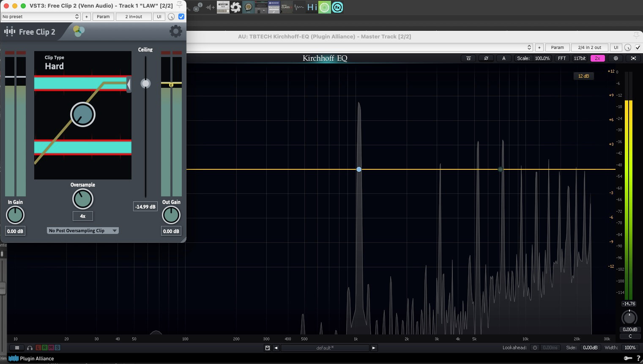Open Free Clip 2 settings gear
The height and width of the screenshot is (364, 643).
coord(175,31)
